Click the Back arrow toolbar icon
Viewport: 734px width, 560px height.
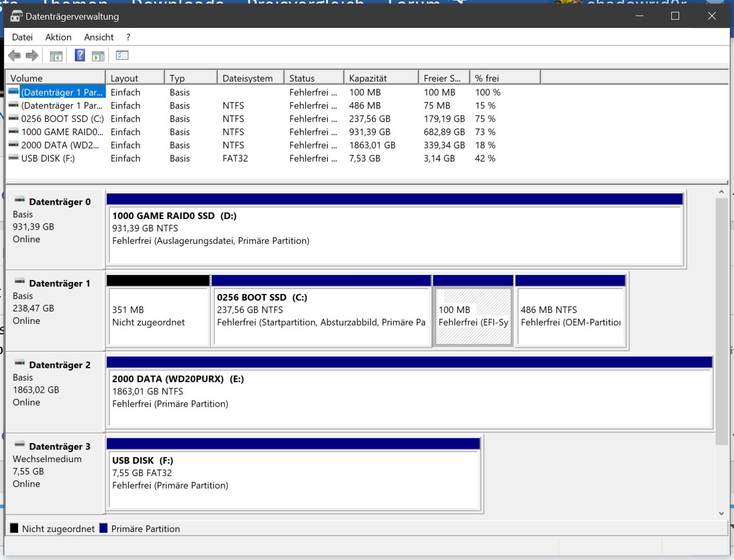point(15,56)
